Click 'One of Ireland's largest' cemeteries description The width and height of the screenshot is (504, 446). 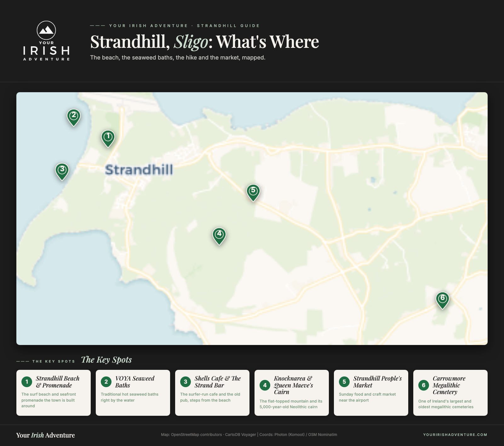[x=446, y=404]
